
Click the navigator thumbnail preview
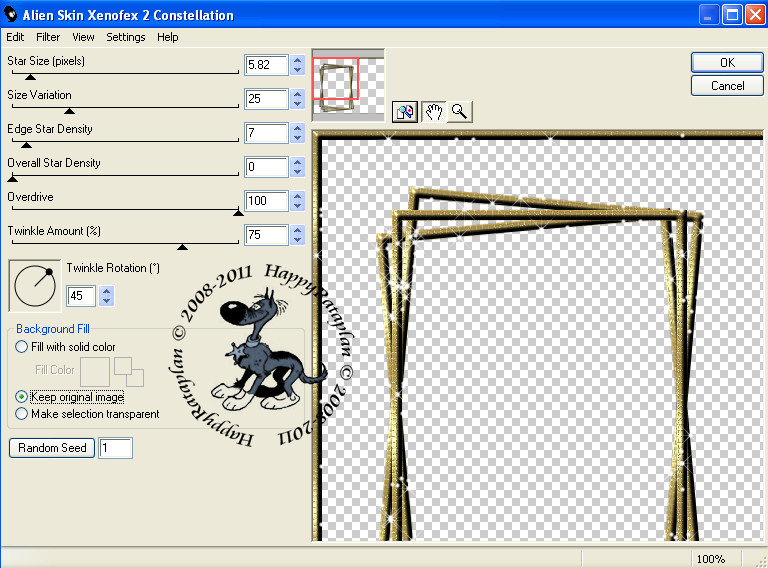pos(348,85)
